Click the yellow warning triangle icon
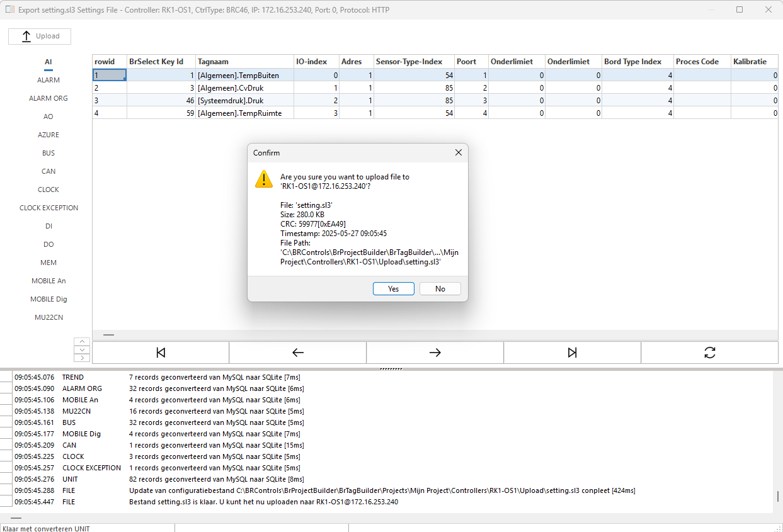This screenshot has width=783, height=532. [264, 179]
